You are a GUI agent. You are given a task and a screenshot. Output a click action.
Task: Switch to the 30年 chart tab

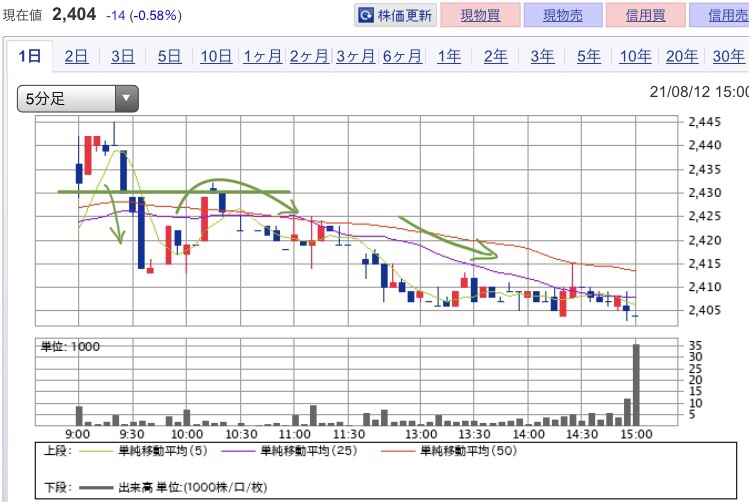pyautogui.click(x=728, y=56)
